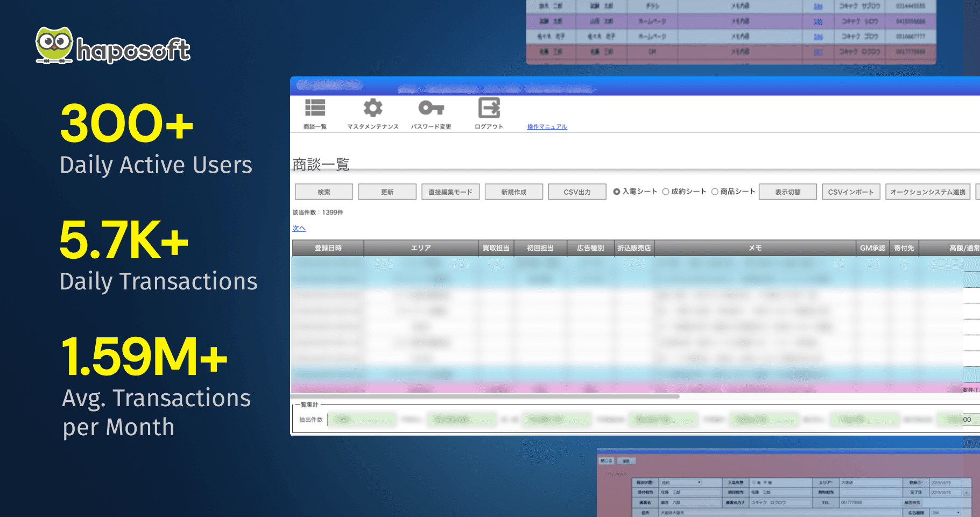Open the 広告種類 dropdown showing DM
Viewport: 980px width, 517px height.
pyautogui.click(x=945, y=512)
